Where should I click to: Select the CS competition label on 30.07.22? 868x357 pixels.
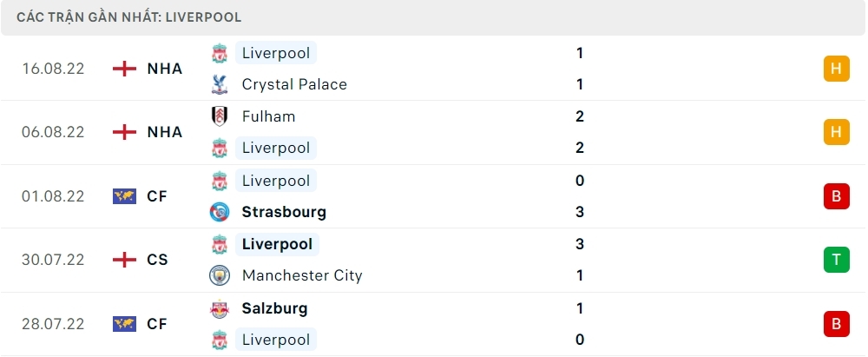tap(157, 260)
